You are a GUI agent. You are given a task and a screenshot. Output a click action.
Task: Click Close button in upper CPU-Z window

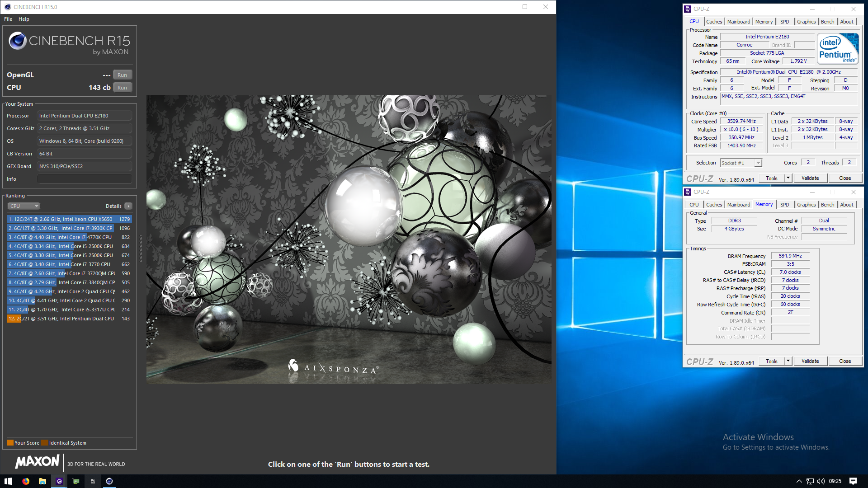point(844,178)
